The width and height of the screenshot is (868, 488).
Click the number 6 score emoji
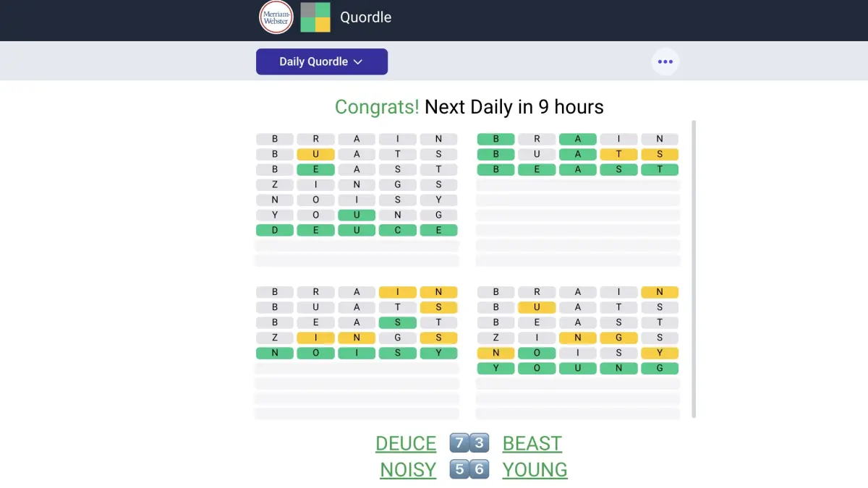click(x=479, y=469)
